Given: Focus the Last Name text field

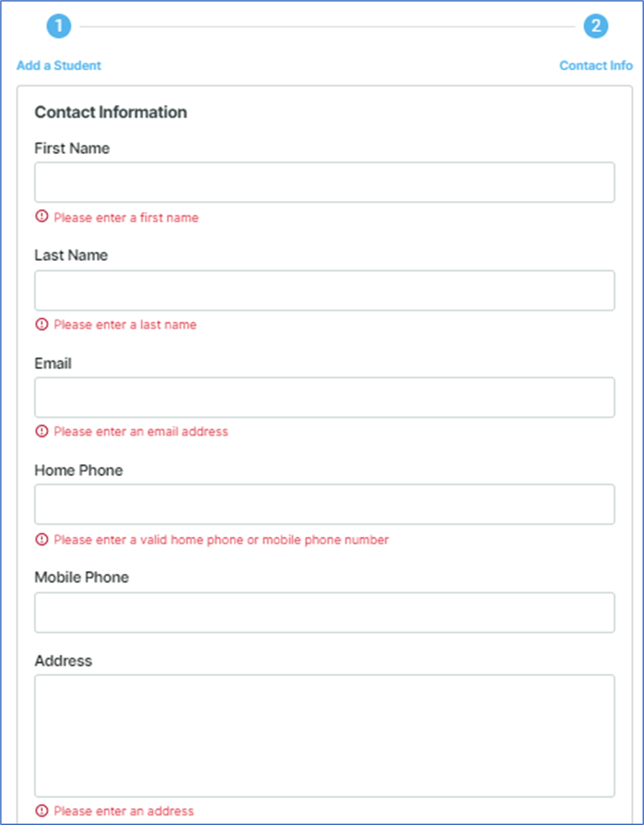Looking at the screenshot, I should [324, 290].
